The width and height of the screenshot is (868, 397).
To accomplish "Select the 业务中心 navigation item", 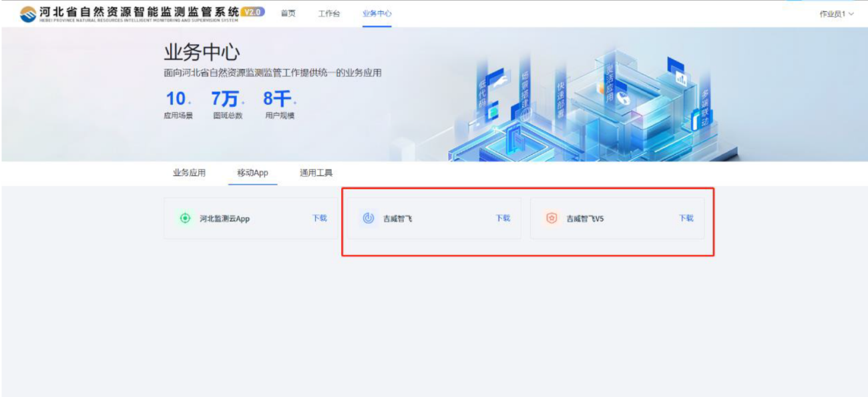I will point(377,12).
